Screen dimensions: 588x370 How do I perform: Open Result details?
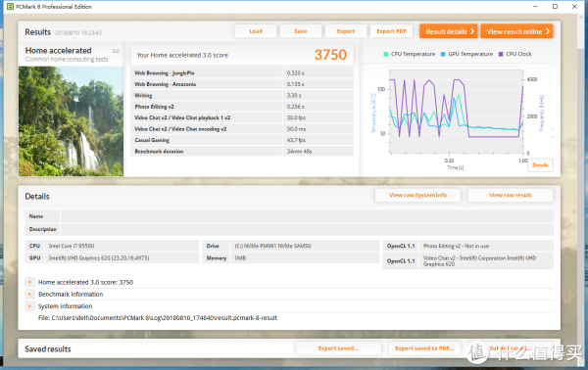[449, 31]
